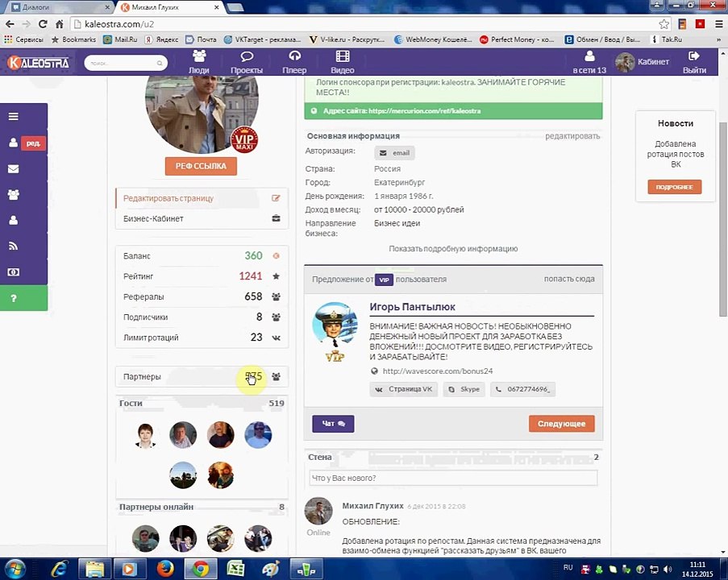728x580 pixels.
Task: Open the wavescore.com/bonus24 link
Action: [437, 371]
